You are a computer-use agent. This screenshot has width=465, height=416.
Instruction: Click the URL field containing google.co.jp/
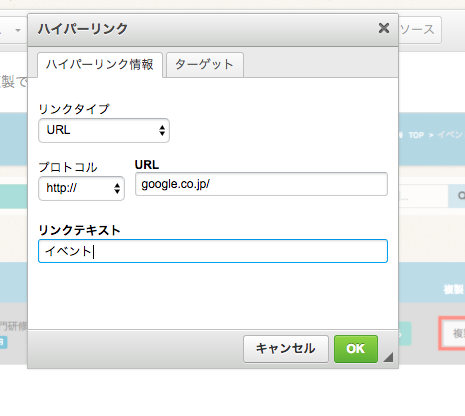(x=261, y=184)
